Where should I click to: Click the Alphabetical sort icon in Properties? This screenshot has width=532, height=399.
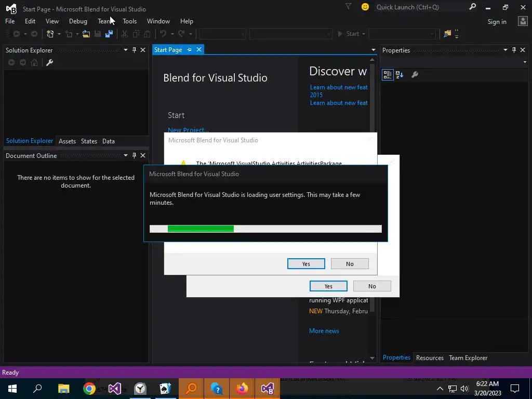pyautogui.click(x=400, y=75)
